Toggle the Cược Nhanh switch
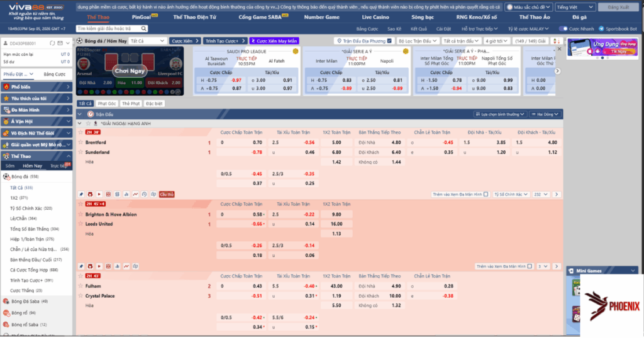This screenshot has width=644, height=338. pyautogui.click(x=563, y=29)
